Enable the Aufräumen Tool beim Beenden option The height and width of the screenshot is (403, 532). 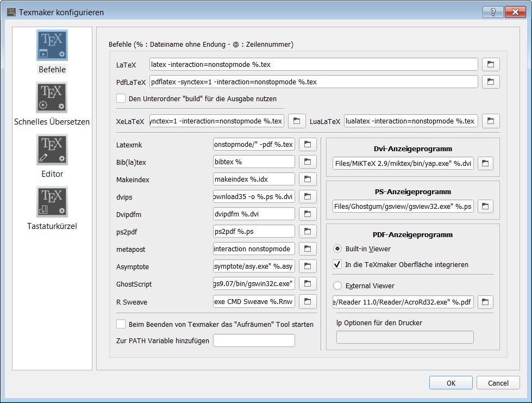pos(121,324)
